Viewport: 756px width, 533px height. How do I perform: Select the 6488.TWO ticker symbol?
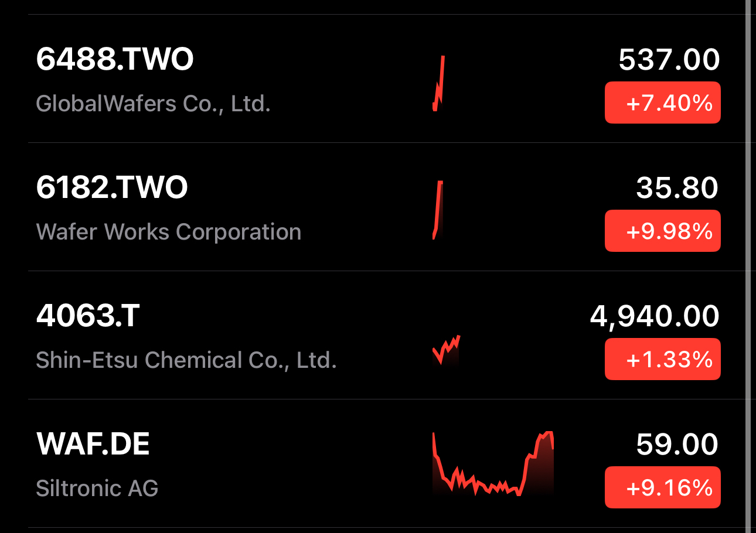tap(115, 60)
